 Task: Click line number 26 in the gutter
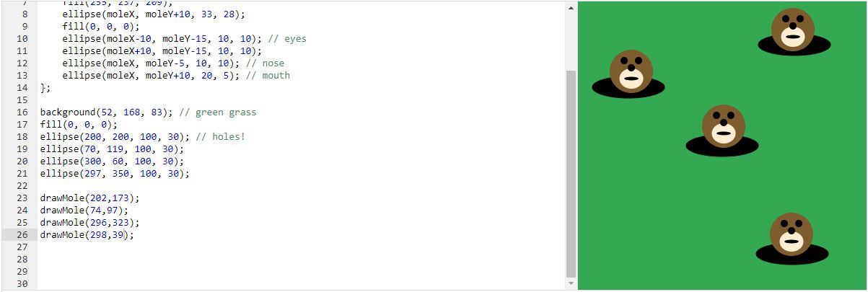point(22,234)
